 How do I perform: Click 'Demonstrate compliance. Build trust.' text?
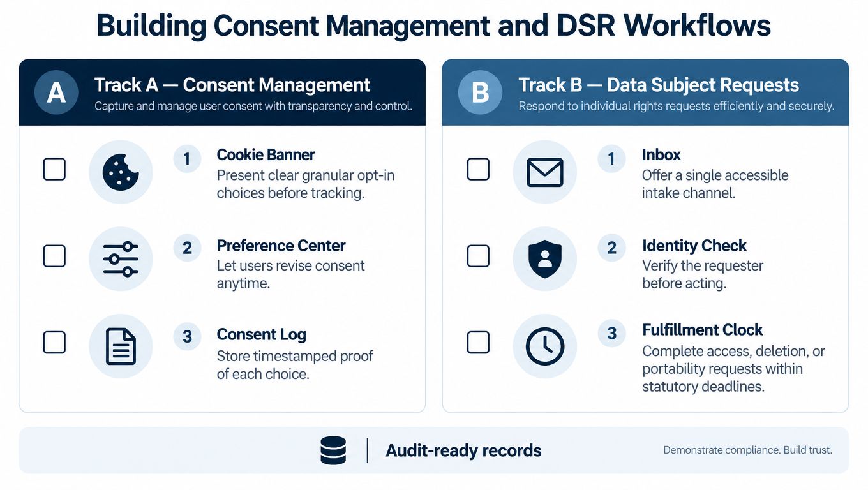(747, 450)
